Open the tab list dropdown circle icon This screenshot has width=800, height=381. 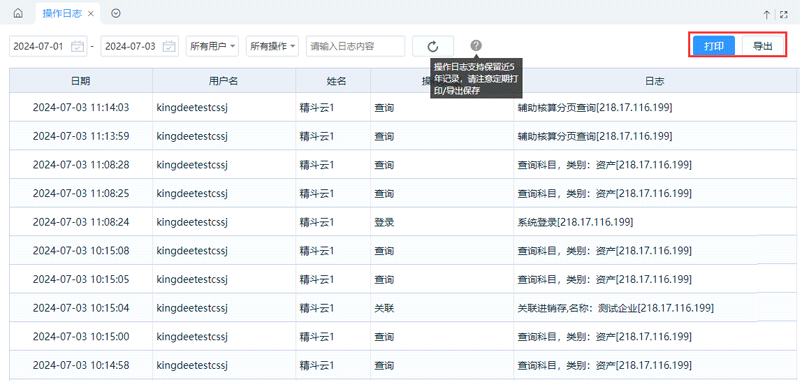116,13
